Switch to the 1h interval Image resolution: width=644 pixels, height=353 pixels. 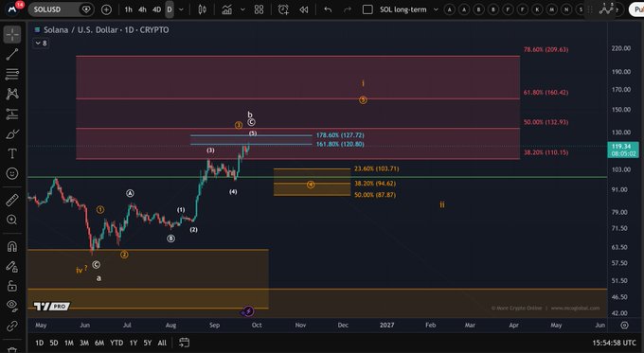[129, 9]
